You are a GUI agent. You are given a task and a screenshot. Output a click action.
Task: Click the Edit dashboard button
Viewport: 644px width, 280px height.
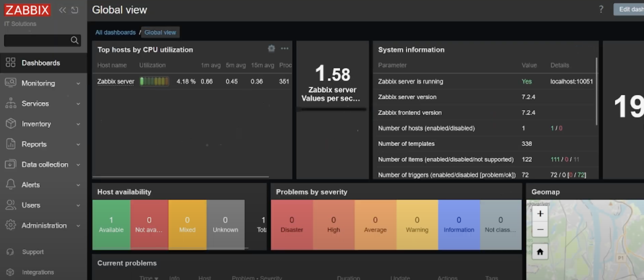[x=629, y=9]
